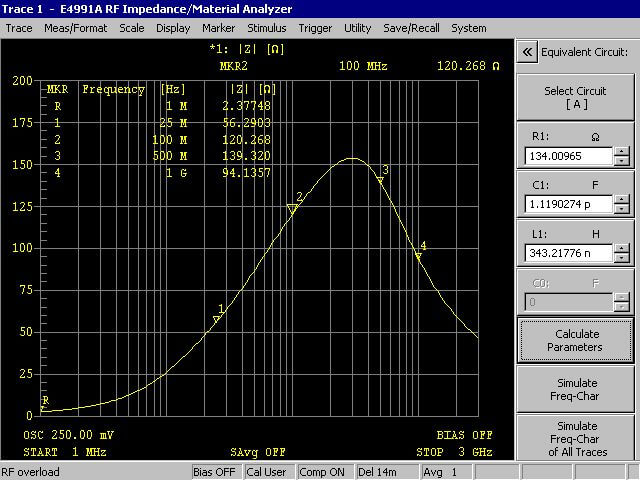Open the System menu
This screenshot has width=640, height=480.
tap(469, 28)
